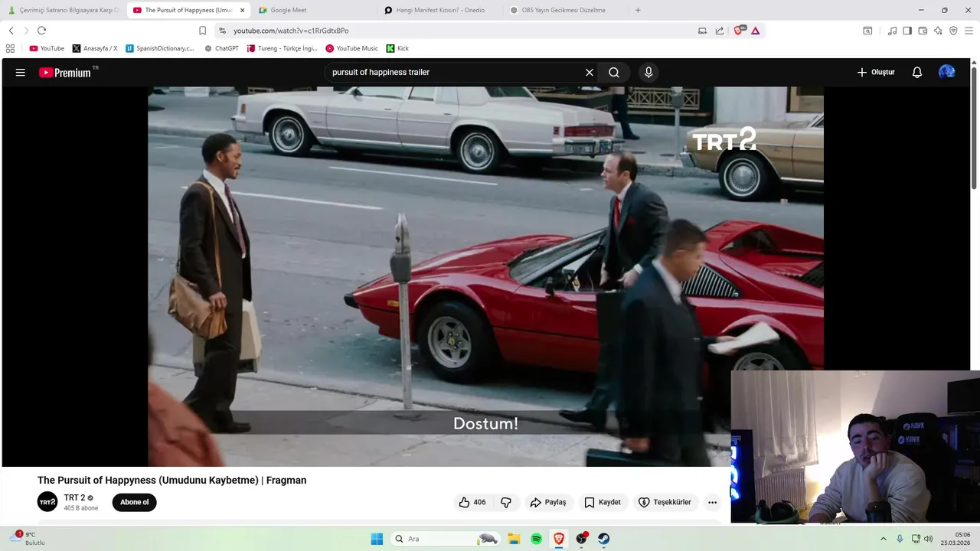Open the apps grid bookmarks icon

[10, 48]
